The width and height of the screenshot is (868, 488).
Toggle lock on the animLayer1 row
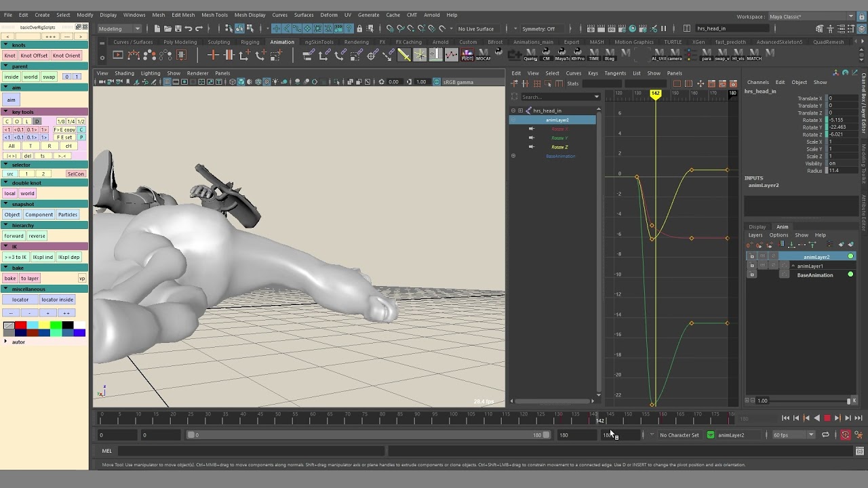tap(751, 266)
